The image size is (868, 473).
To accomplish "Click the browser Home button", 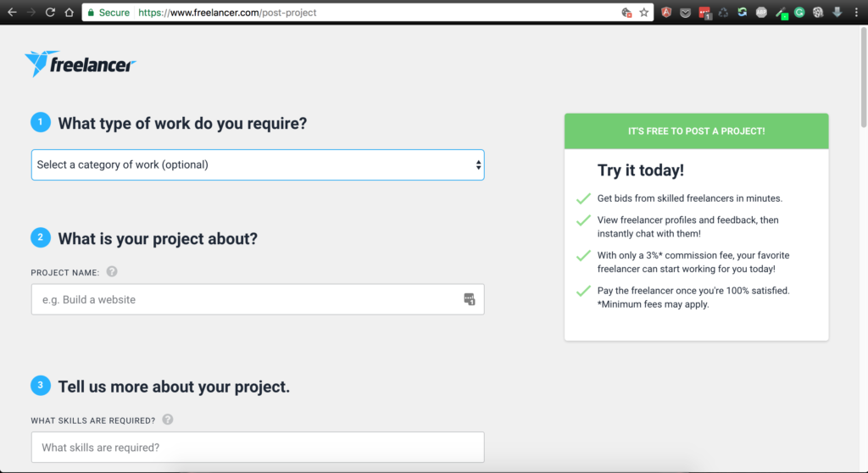I will [x=69, y=13].
